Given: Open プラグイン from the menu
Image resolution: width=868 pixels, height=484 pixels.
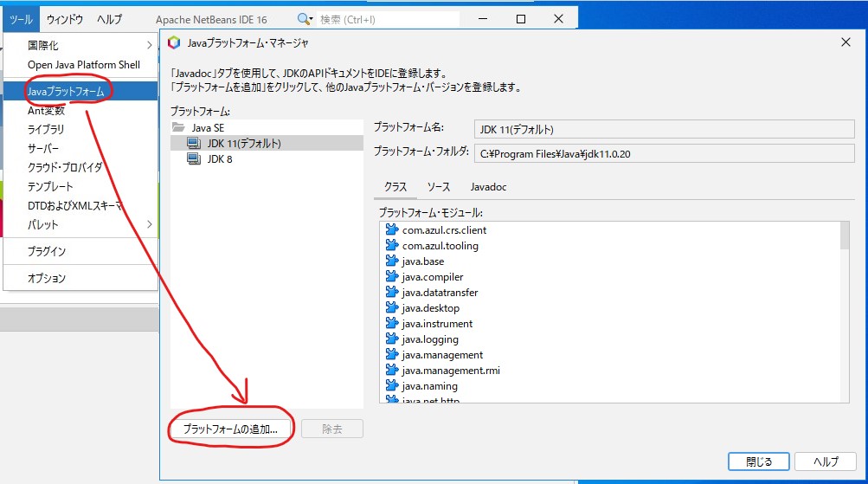Looking at the screenshot, I should (x=80, y=251).
